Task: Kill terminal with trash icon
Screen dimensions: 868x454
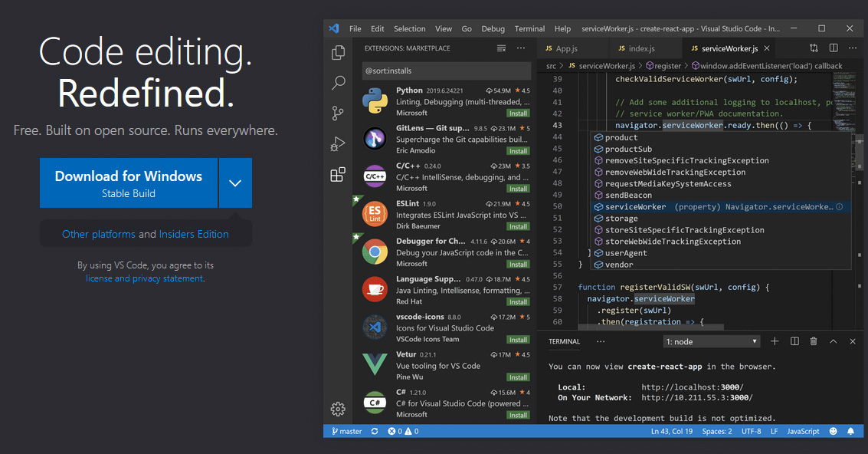Action: coord(813,341)
